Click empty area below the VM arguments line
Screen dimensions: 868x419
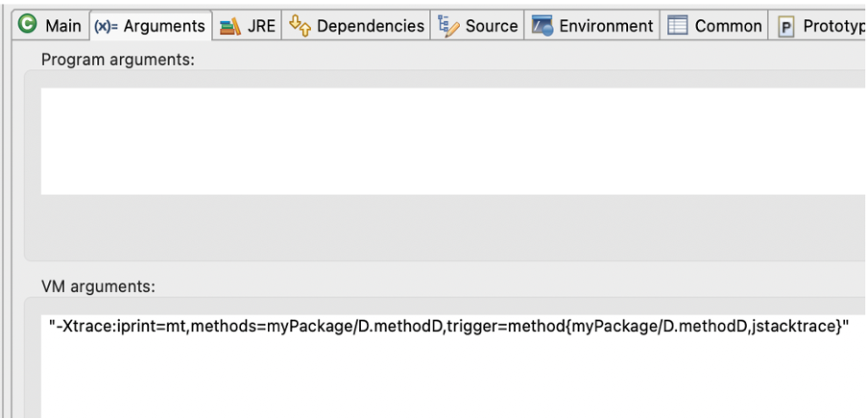[453, 382]
